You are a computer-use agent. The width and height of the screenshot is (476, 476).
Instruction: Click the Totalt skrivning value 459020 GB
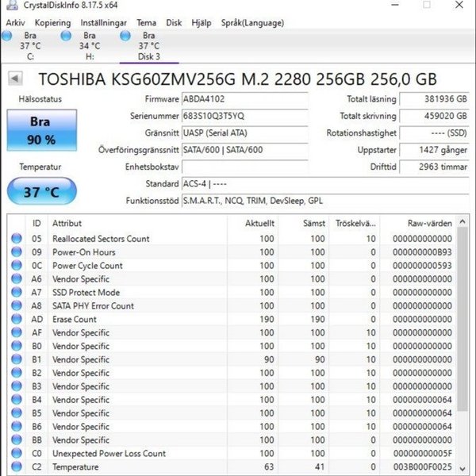(435, 116)
